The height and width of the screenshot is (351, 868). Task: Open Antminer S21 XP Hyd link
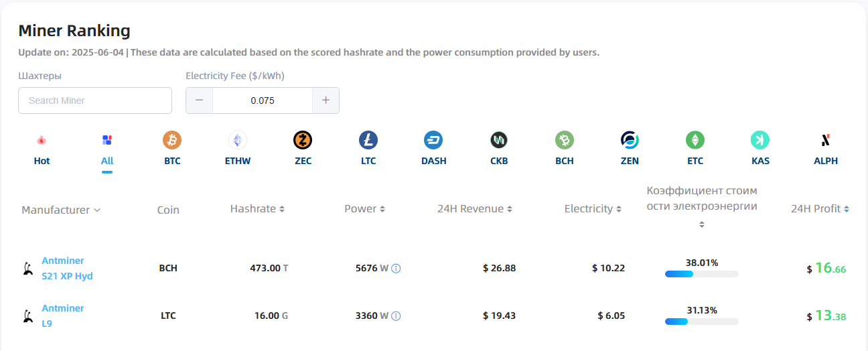(68, 268)
